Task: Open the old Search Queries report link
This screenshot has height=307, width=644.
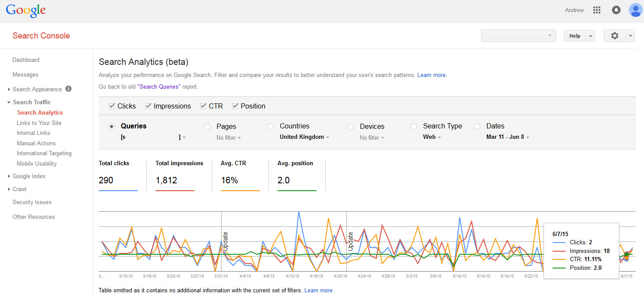Action: (159, 86)
